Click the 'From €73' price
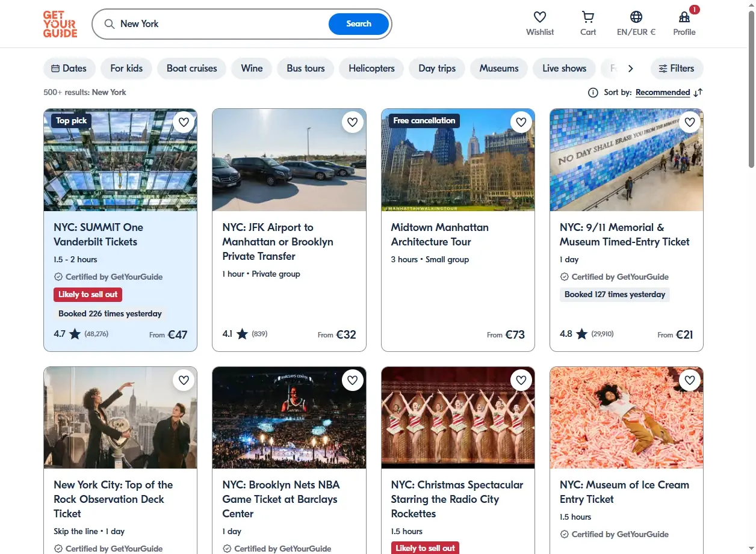Image resolution: width=756 pixels, height=554 pixels. [506, 334]
